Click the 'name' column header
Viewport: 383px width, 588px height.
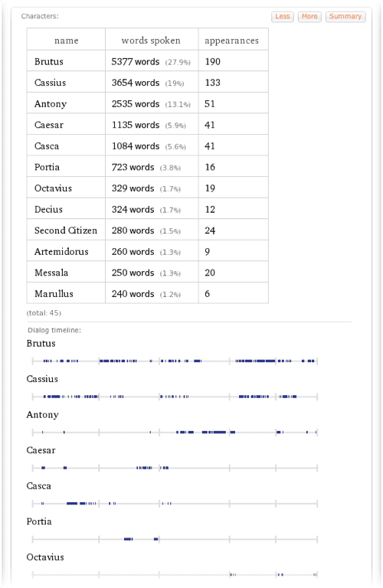point(66,41)
